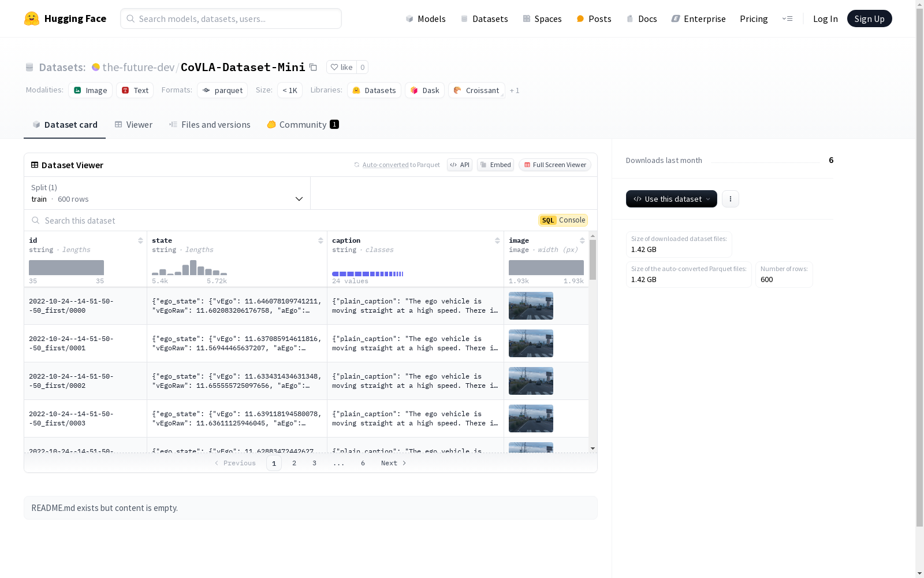Copy the dataset name to clipboard
This screenshot has height=578, width=924.
313,67
